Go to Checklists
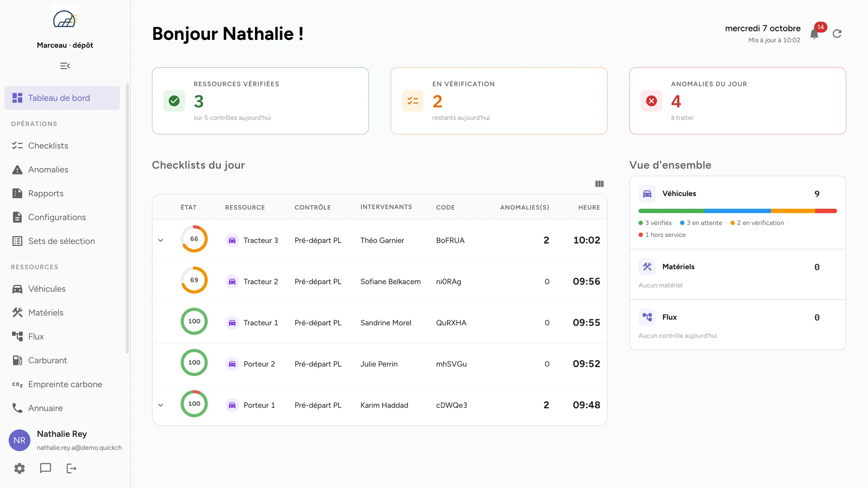868x488 pixels. click(62, 146)
